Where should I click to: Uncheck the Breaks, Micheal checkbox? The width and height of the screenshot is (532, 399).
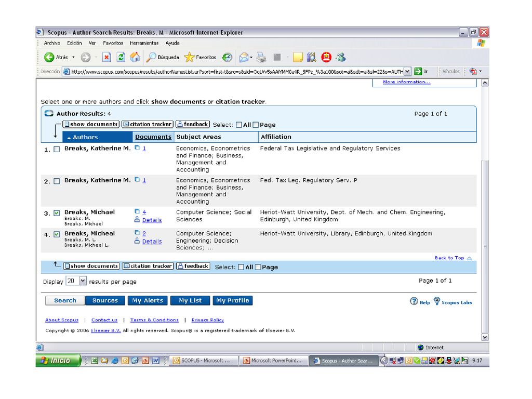57,234
